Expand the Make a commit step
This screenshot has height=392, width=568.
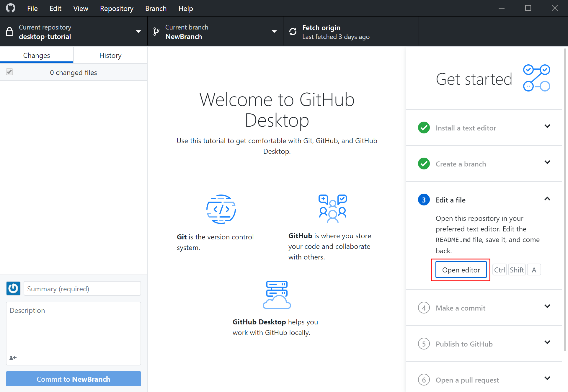547,306
